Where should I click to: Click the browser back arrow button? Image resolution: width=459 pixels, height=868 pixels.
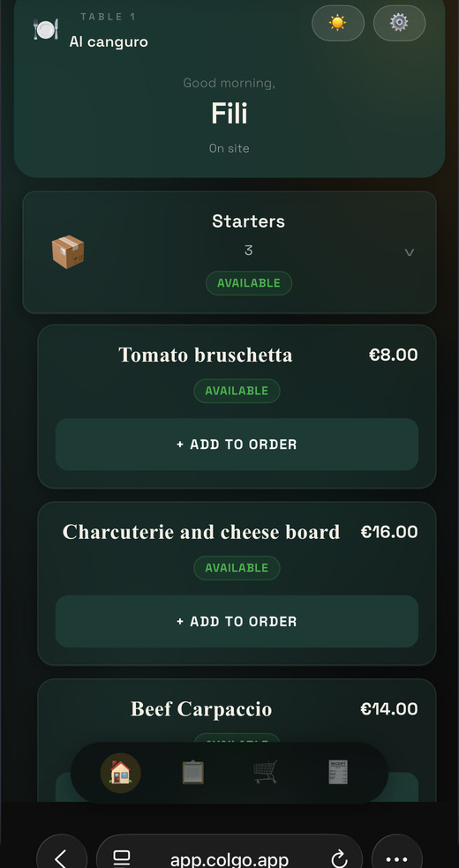pyautogui.click(x=62, y=858)
